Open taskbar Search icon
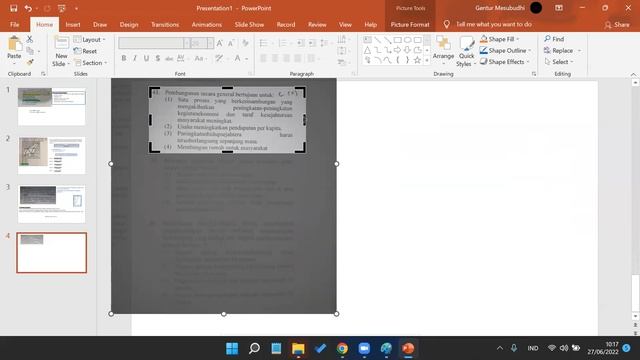 pos(254,348)
